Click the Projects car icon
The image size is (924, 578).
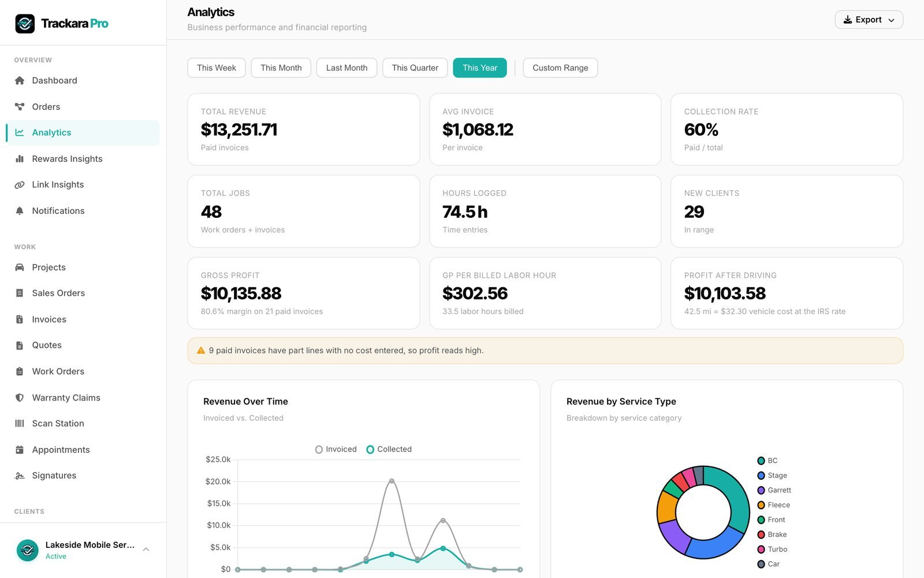click(20, 268)
